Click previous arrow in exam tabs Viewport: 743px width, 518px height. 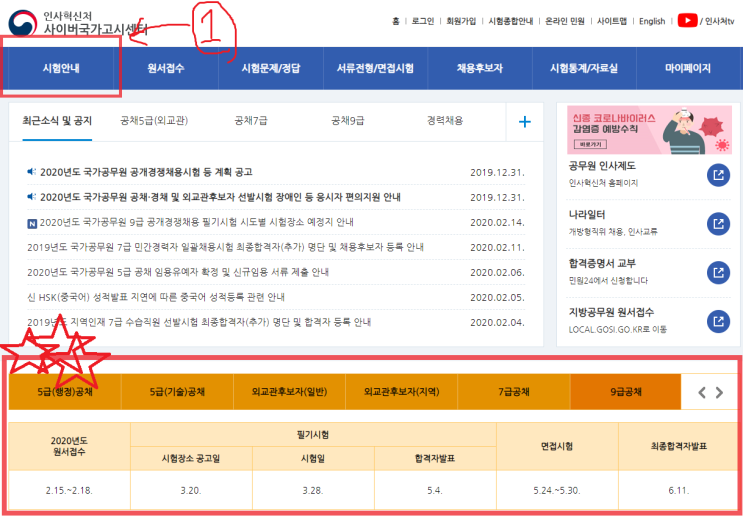pos(702,392)
